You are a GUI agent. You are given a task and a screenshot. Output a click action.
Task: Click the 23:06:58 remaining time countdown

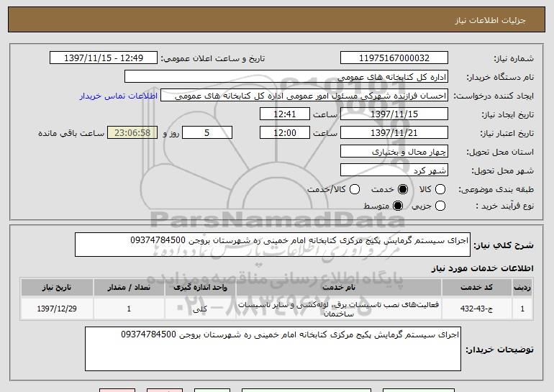[131, 132]
